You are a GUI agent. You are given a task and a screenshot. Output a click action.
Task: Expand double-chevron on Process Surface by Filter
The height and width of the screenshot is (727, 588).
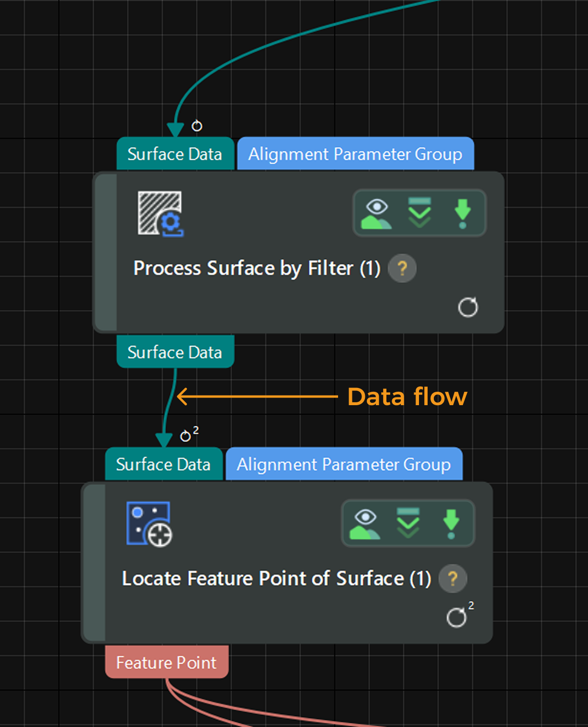[x=420, y=214]
